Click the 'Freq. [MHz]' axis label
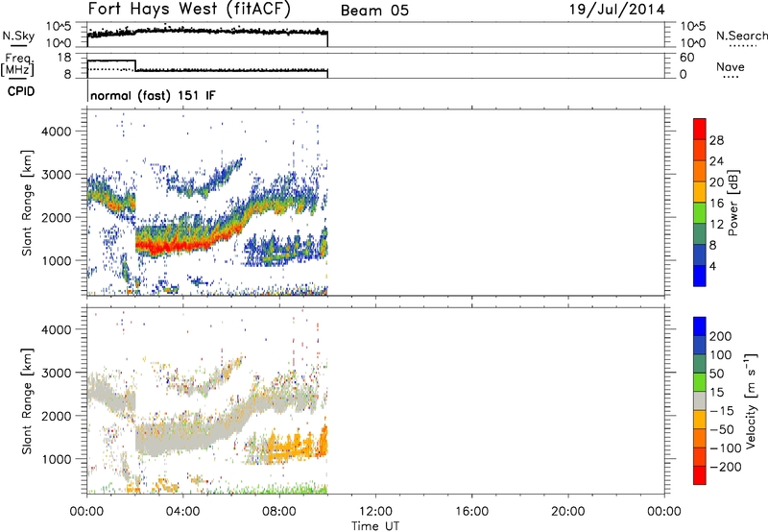This screenshot has width=768, height=532. (17, 64)
